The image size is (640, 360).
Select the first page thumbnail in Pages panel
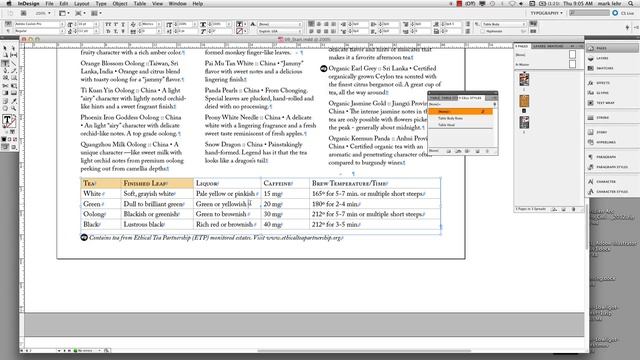coord(524,79)
